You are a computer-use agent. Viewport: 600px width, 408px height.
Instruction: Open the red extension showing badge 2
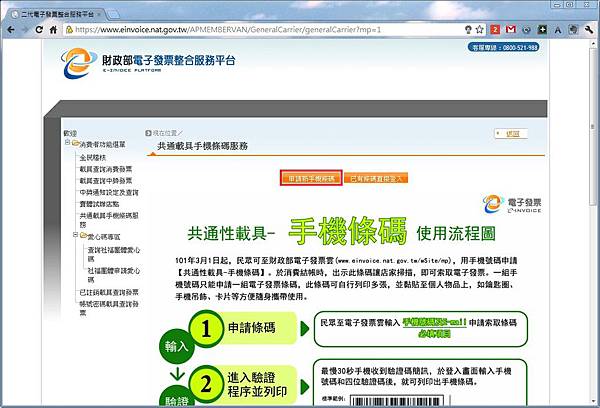pos(495,29)
